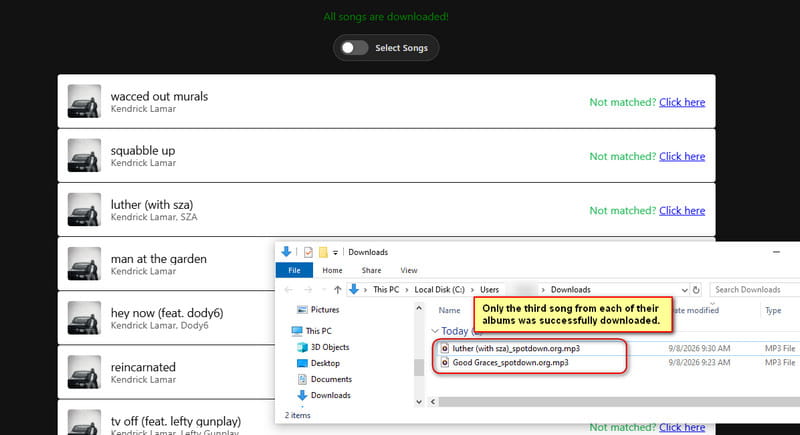
Task: Select Users in the address path
Action: 489,290
